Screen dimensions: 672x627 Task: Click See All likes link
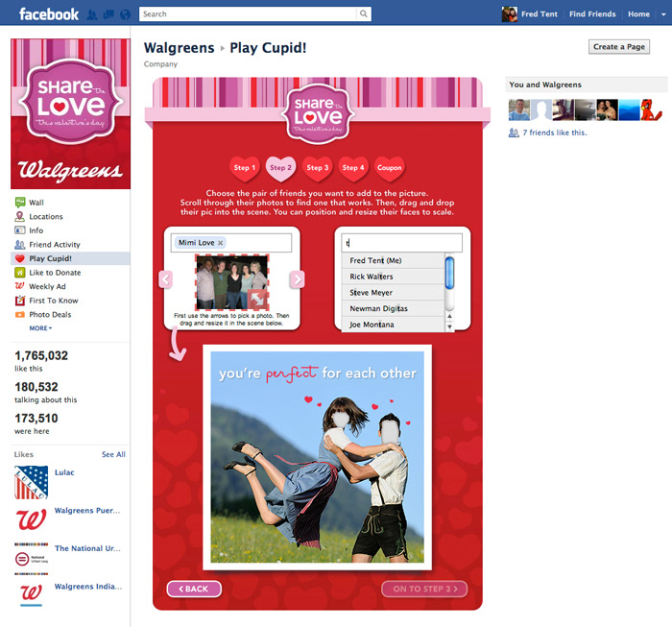coord(113,454)
